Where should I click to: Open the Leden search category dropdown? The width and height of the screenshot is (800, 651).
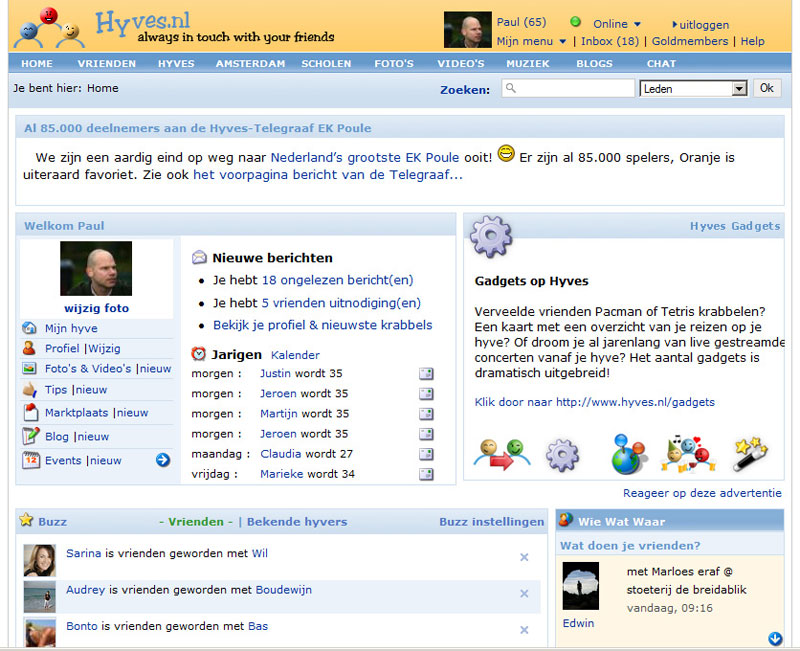click(x=739, y=89)
